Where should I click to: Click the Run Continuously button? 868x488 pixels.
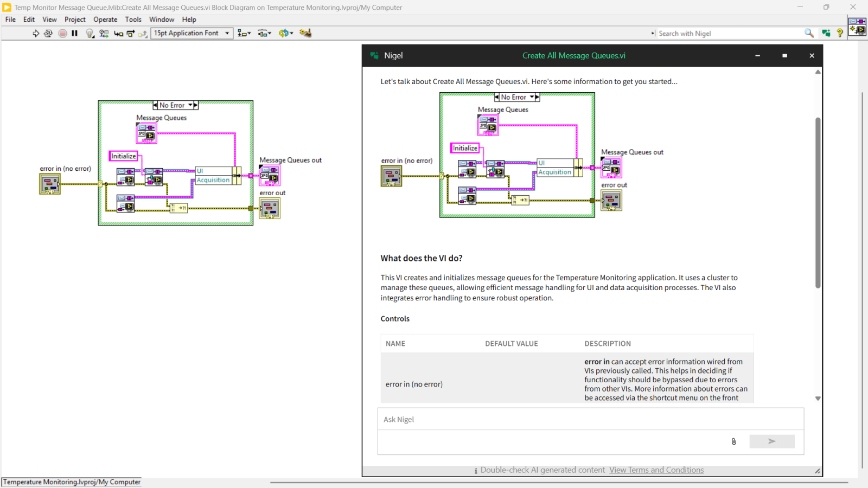48,34
